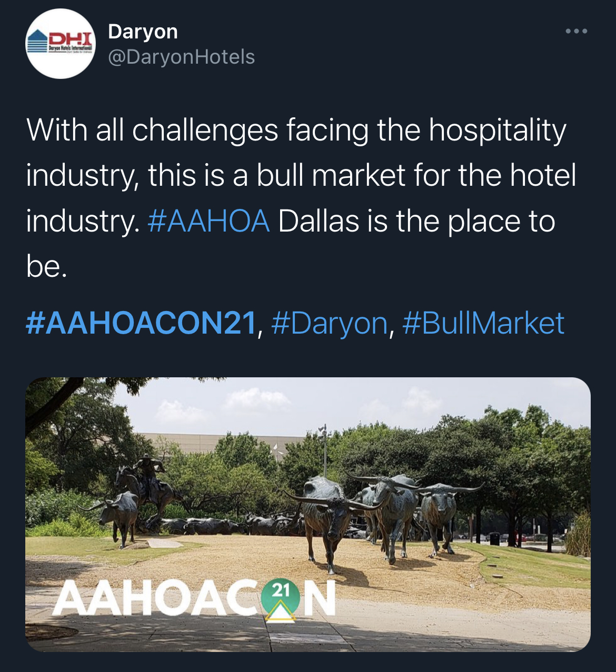Follow the #AAHOACON21 hashtag link
This screenshot has height=672, width=616.
tap(141, 323)
